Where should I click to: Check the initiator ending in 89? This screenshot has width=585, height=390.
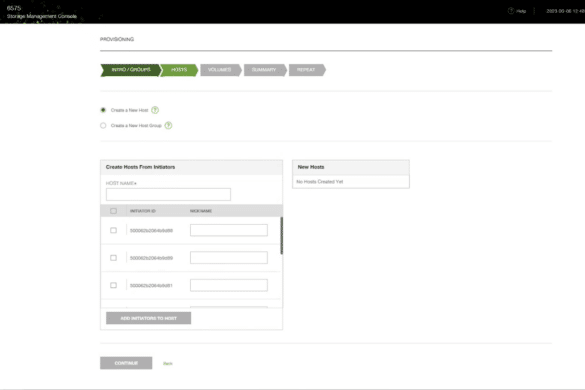click(x=113, y=258)
